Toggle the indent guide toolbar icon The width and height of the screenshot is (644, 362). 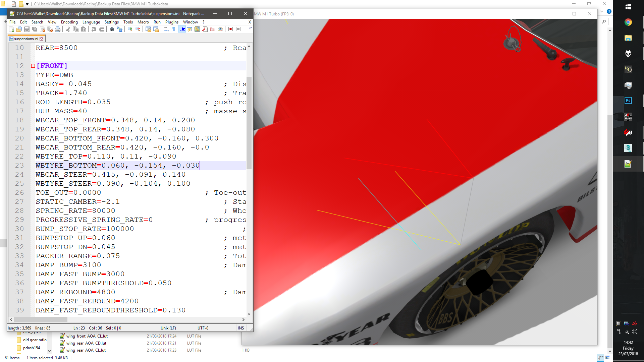tap(182, 29)
